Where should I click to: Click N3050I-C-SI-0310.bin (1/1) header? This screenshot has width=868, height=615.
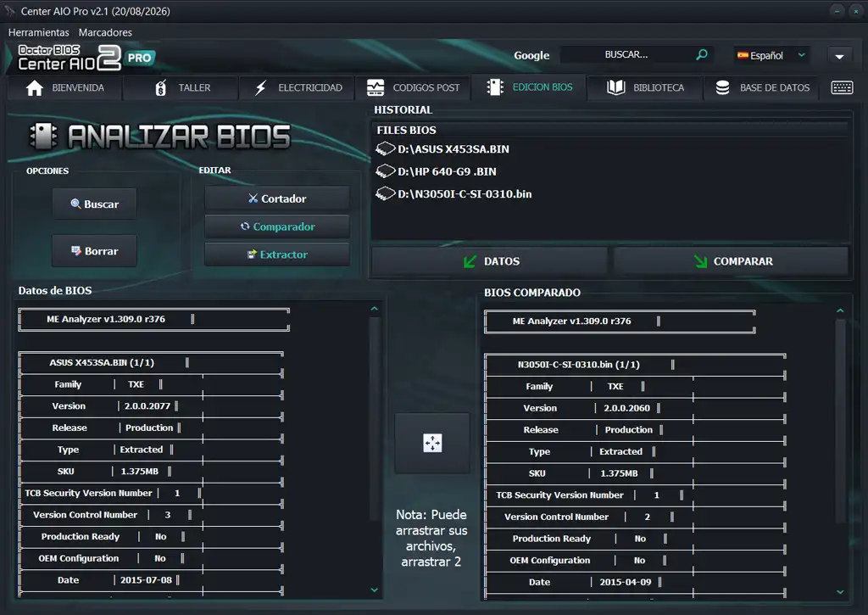pyautogui.click(x=578, y=365)
